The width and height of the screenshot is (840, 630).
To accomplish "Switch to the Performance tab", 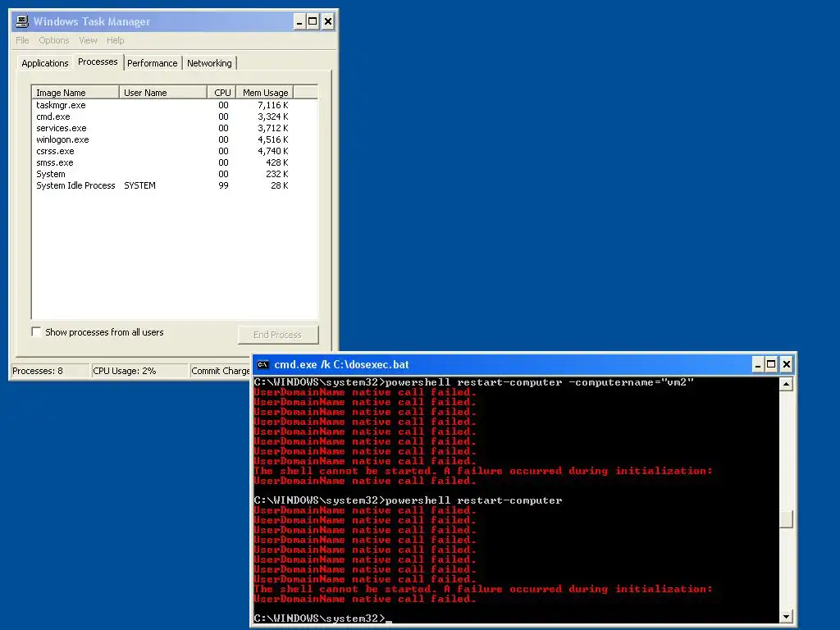I will pos(152,63).
